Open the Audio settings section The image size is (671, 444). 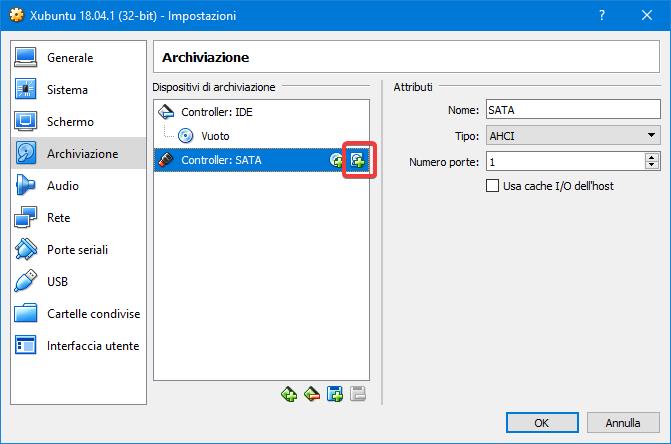pos(78,185)
